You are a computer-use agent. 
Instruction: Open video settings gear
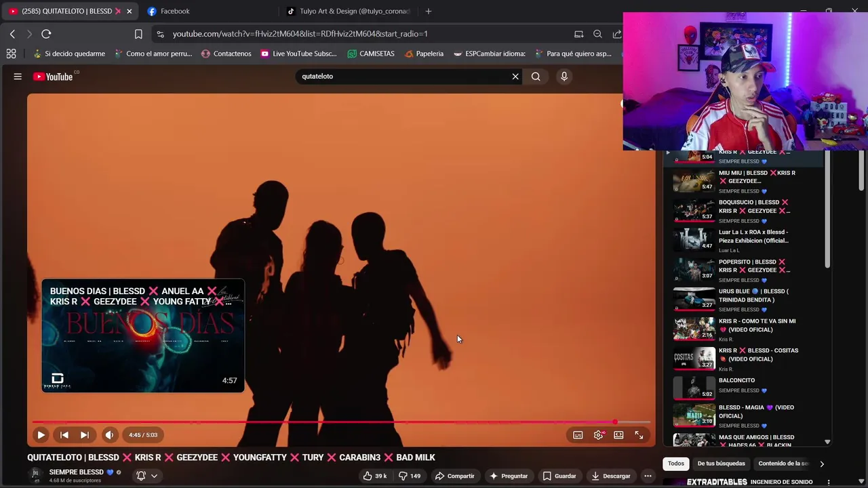coord(598,435)
